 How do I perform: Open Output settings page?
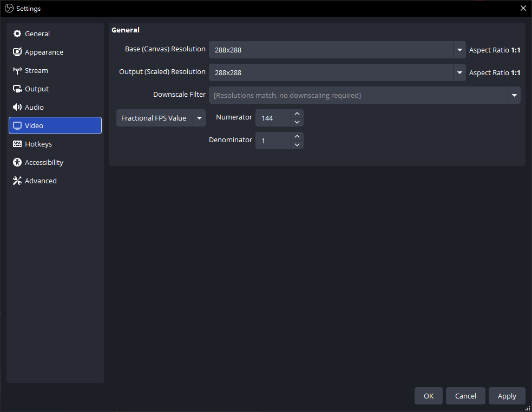55,89
